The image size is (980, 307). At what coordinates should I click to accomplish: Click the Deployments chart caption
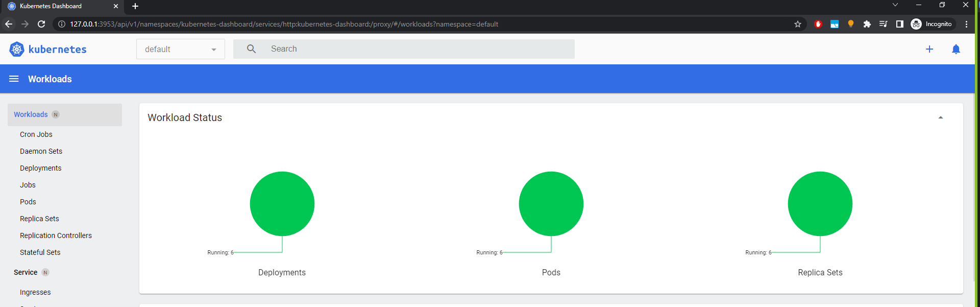click(x=282, y=272)
